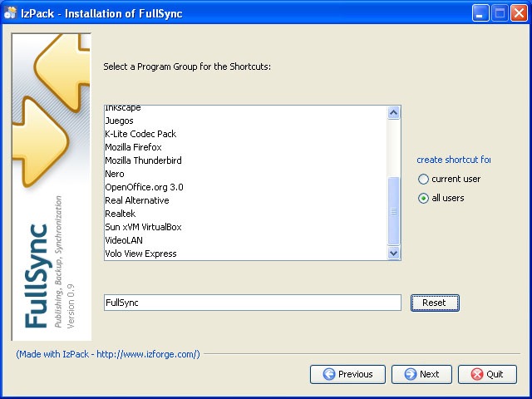Screen dimensions: 532x399
Task: Click the Reset button
Action: pos(435,303)
